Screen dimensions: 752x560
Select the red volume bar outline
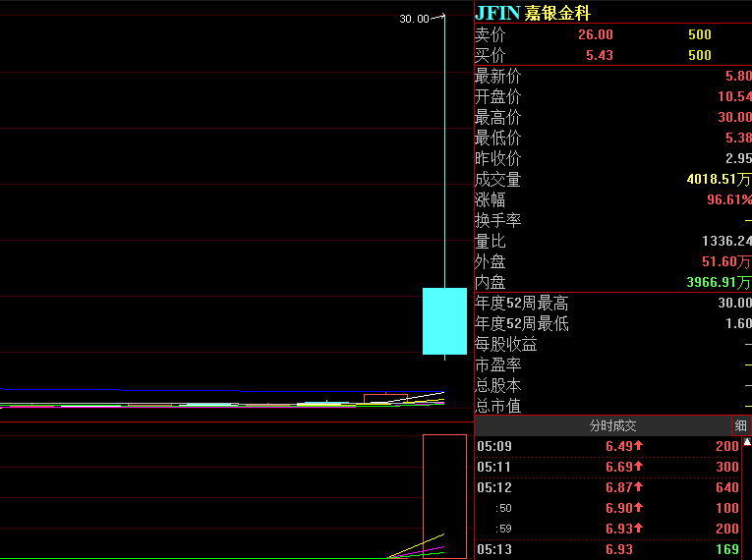coord(444,496)
